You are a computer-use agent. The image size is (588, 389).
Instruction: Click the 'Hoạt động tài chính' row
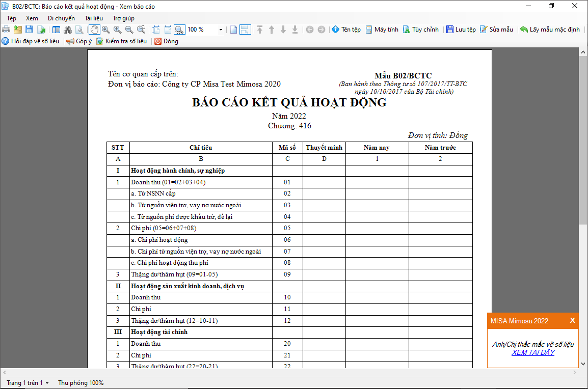pos(289,332)
